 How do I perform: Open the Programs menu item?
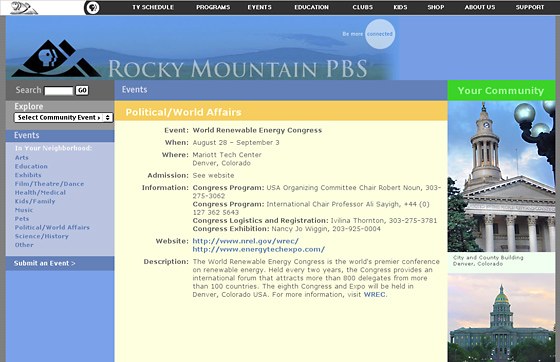213,7
